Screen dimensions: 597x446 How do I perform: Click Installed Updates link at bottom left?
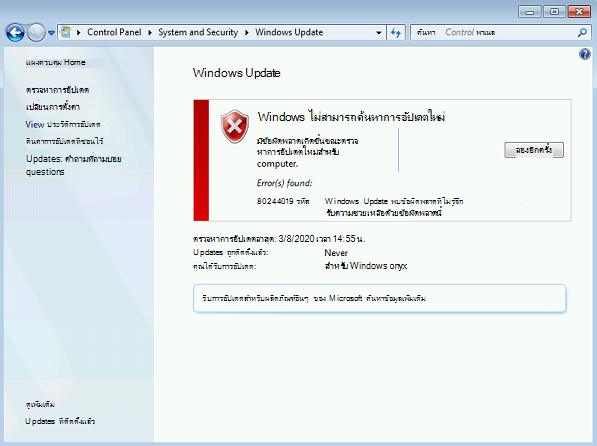point(60,421)
